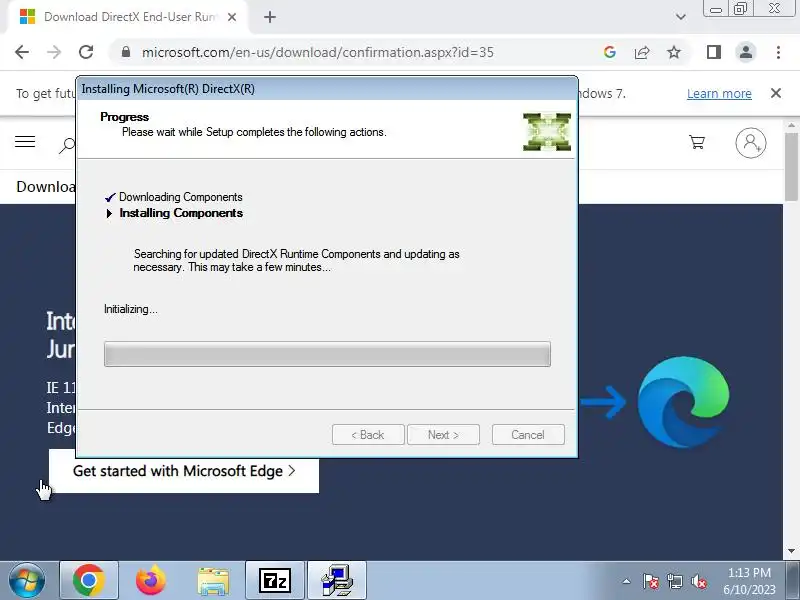Click the DirectX installation progress bar

pyautogui.click(x=327, y=354)
